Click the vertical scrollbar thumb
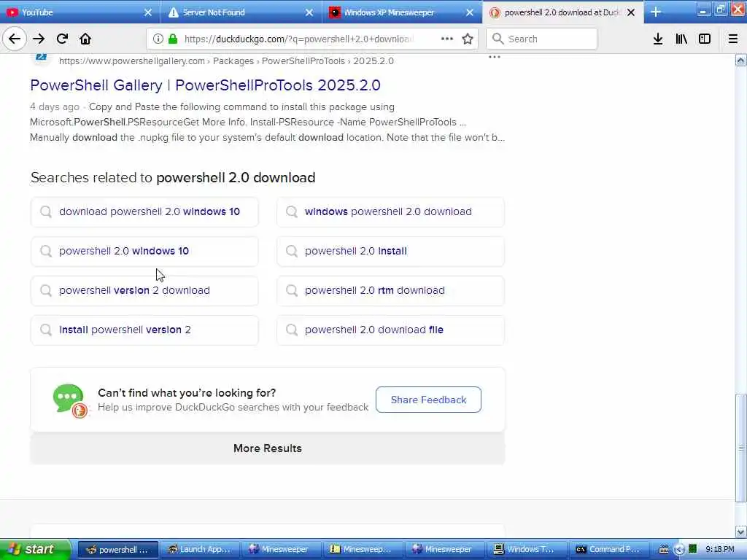This screenshot has height=560, width=747. click(741, 448)
